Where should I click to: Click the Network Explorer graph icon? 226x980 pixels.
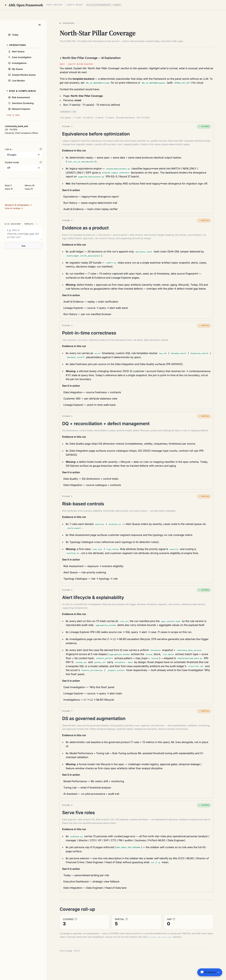[x=10, y=109]
